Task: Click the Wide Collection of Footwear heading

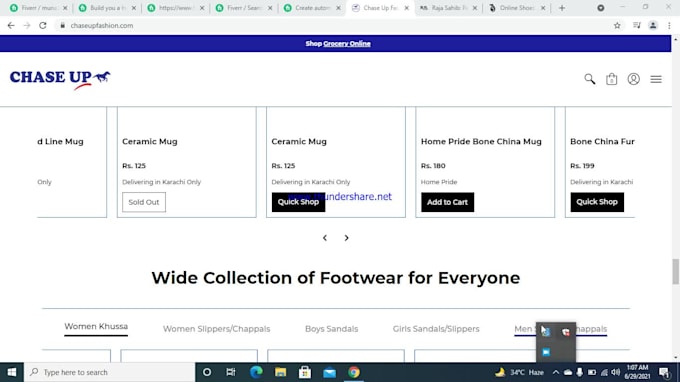Action: (335, 278)
